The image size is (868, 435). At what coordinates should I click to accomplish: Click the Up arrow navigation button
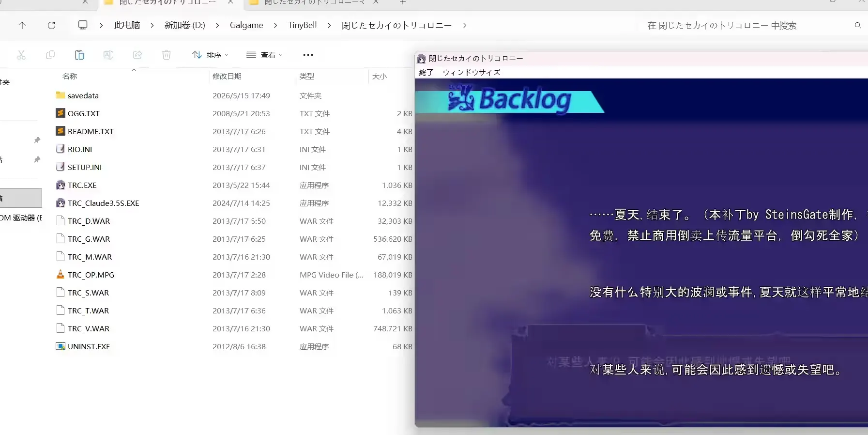tap(22, 25)
